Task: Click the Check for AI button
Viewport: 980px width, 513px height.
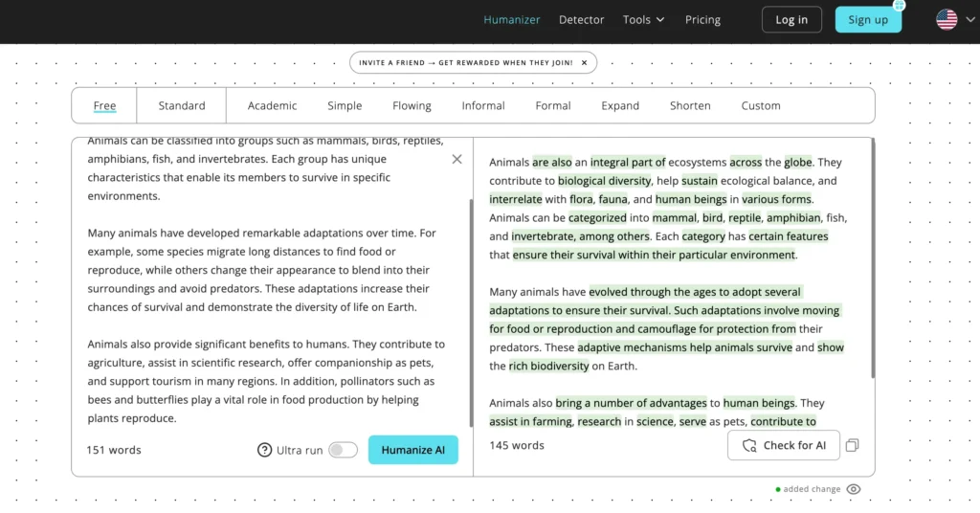Action: 783,445
